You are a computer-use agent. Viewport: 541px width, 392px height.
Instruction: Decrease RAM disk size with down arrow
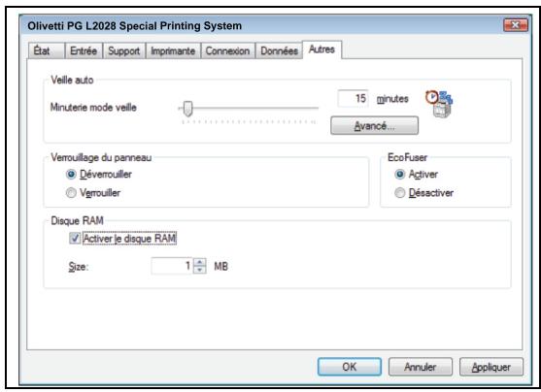point(199,270)
